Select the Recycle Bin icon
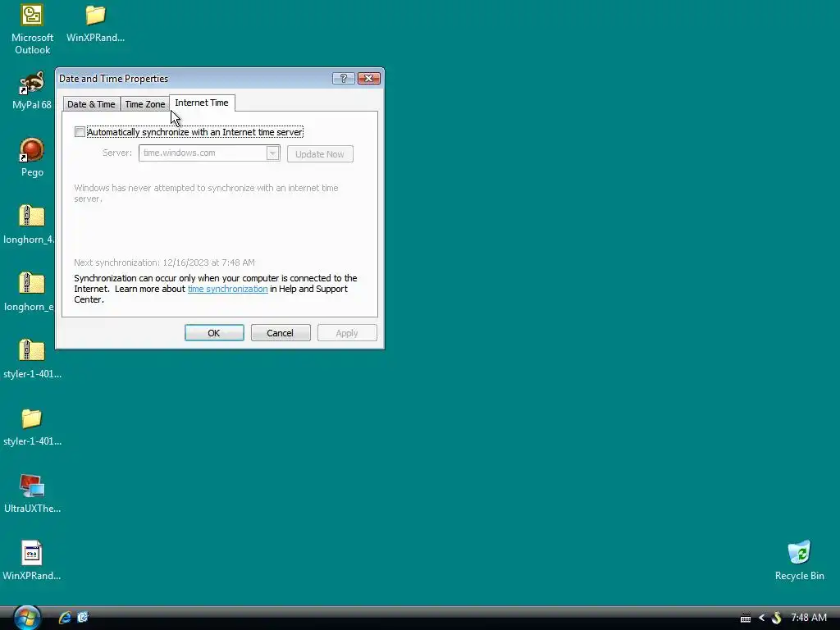 (x=799, y=553)
